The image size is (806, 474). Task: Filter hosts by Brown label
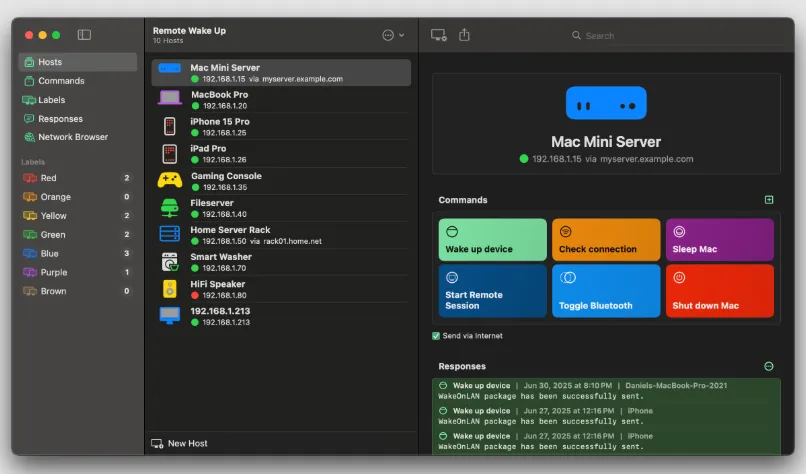tap(77, 291)
